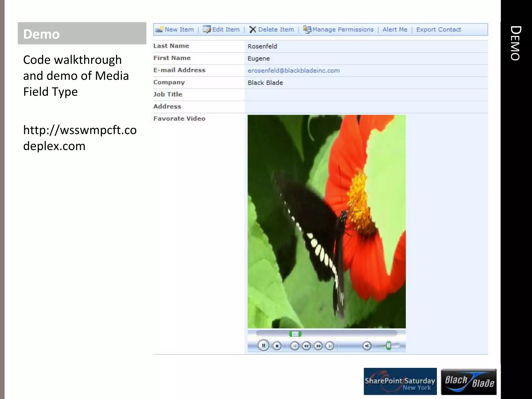Click the volume slider handle
Screen dimensions: 532x399
[389, 346]
